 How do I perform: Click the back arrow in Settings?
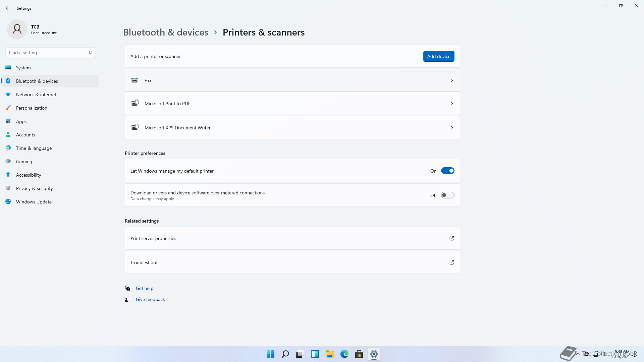coord(8,8)
